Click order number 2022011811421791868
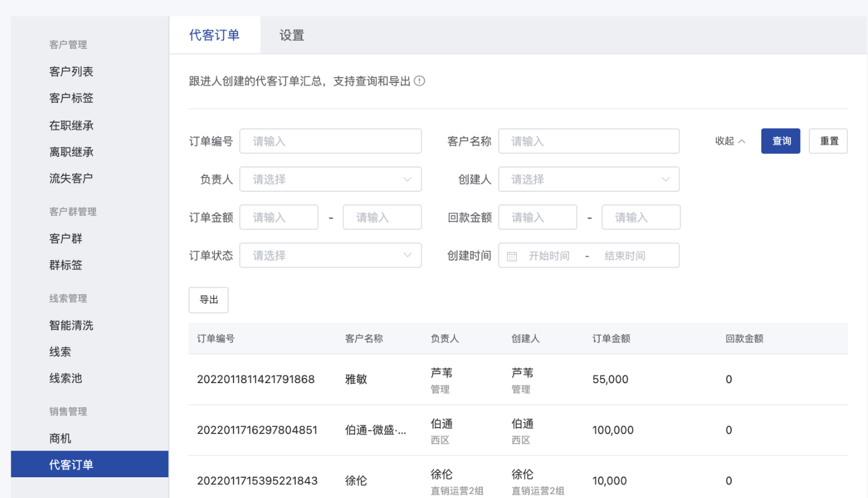The width and height of the screenshot is (868, 498). [x=255, y=380]
